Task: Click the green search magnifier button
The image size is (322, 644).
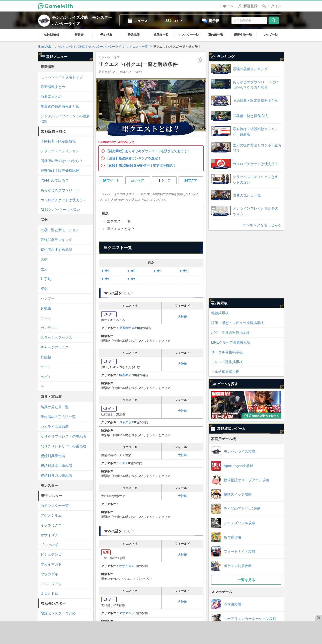Action: pos(273,20)
